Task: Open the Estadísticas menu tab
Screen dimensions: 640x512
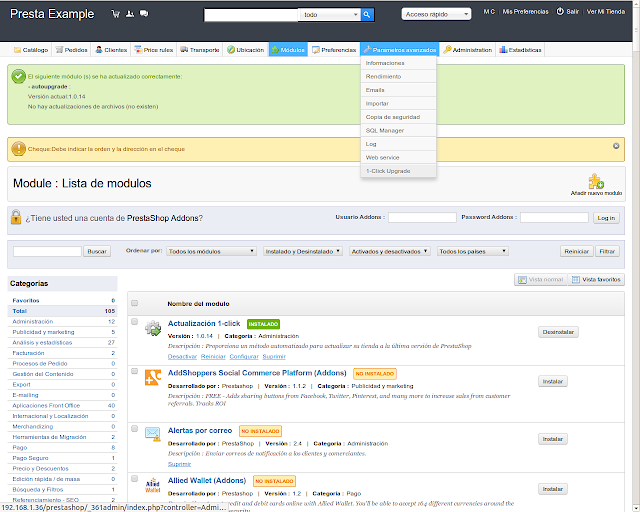Action: tap(520, 50)
